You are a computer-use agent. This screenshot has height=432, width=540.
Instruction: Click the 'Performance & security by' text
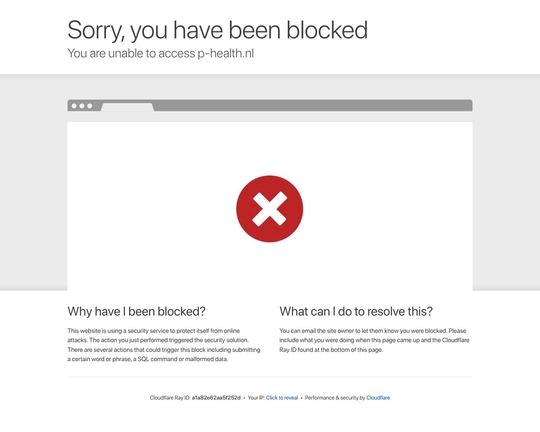click(x=335, y=398)
